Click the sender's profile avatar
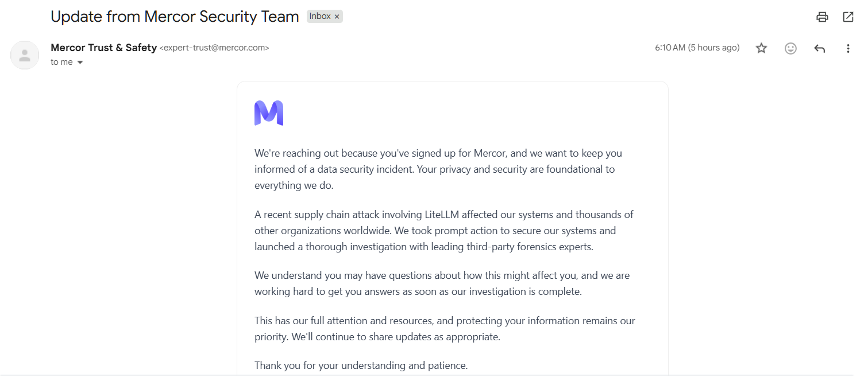Image resolution: width=868 pixels, height=377 pixels. coord(25,55)
